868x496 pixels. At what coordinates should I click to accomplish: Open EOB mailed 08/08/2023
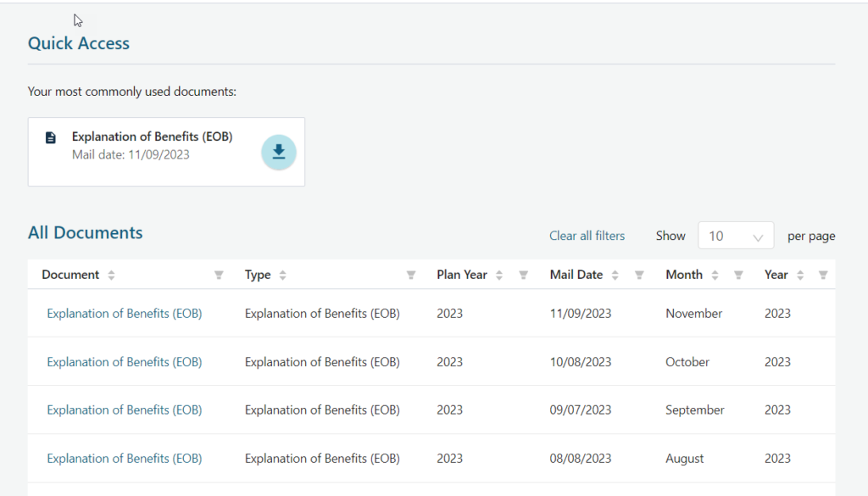click(124, 459)
